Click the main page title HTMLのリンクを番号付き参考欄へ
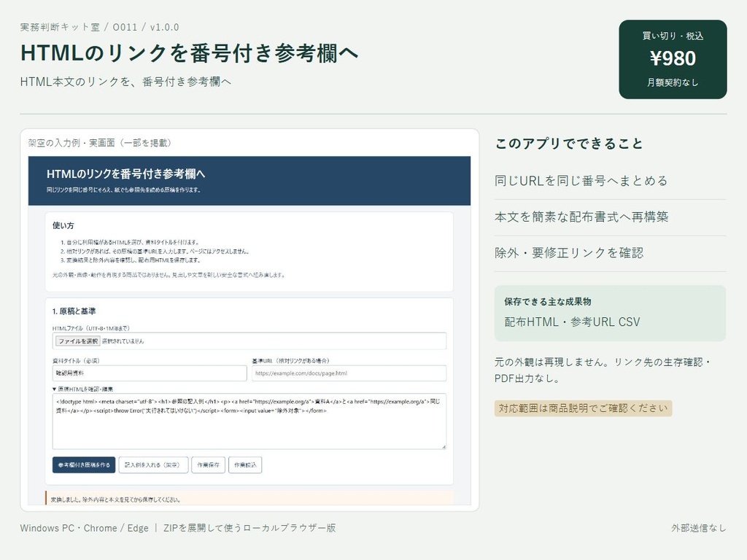The image size is (747, 560). (x=189, y=52)
